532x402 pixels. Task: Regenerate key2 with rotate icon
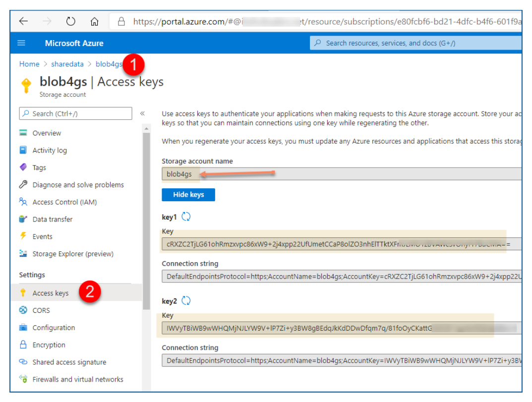[186, 300]
